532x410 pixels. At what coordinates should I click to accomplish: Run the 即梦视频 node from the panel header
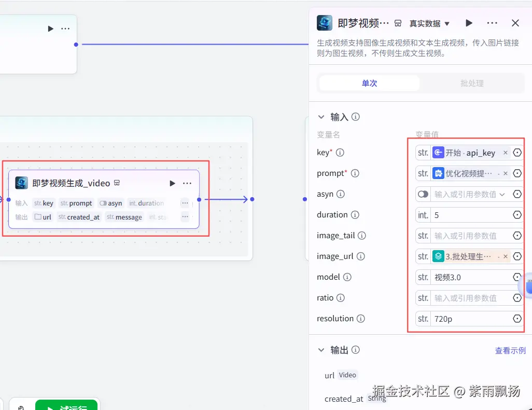coord(469,23)
